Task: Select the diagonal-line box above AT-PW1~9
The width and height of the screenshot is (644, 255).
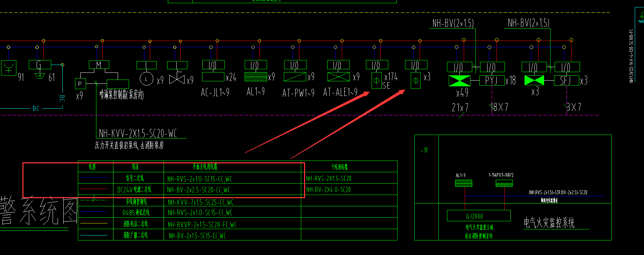Action: click(295, 77)
